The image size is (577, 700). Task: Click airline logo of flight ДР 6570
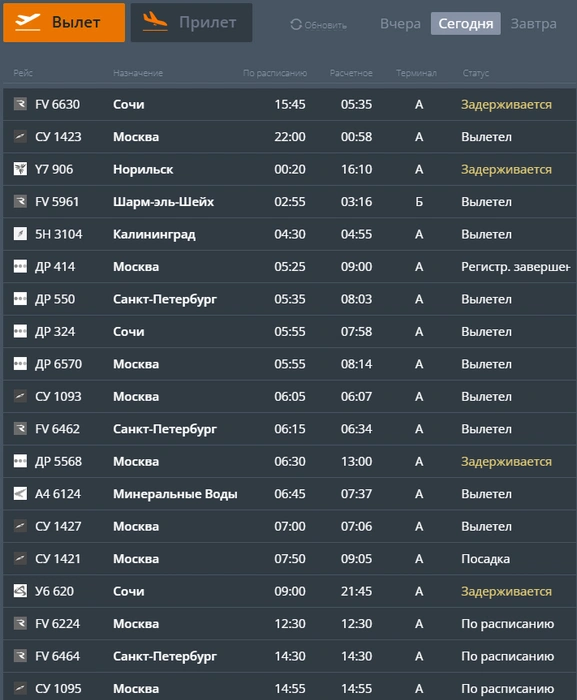(x=20, y=363)
